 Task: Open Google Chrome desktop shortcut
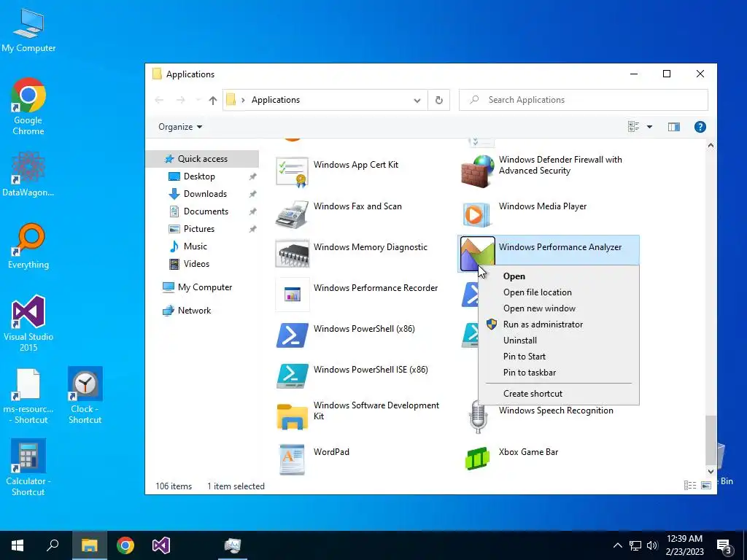(x=28, y=106)
